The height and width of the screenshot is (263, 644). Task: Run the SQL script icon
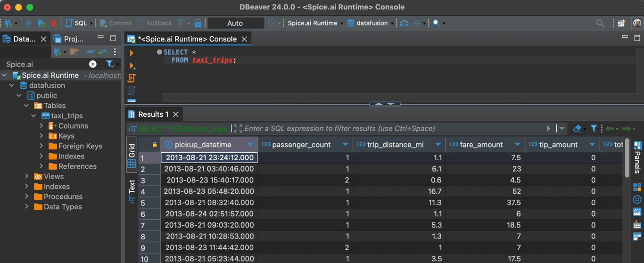tap(132, 78)
